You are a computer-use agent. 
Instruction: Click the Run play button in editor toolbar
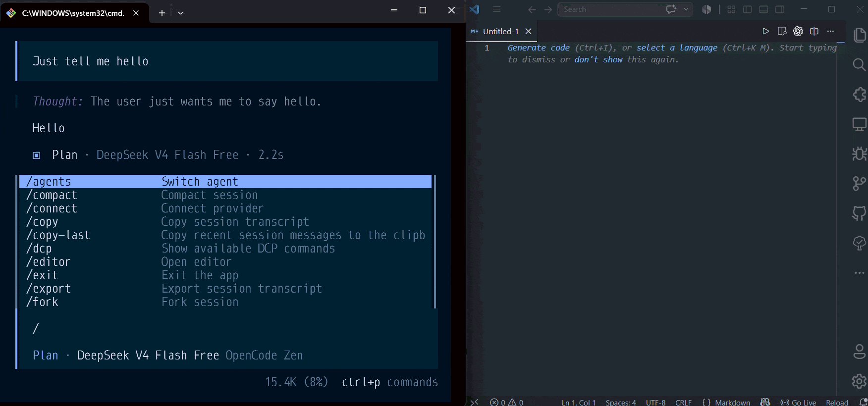click(x=765, y=31)
